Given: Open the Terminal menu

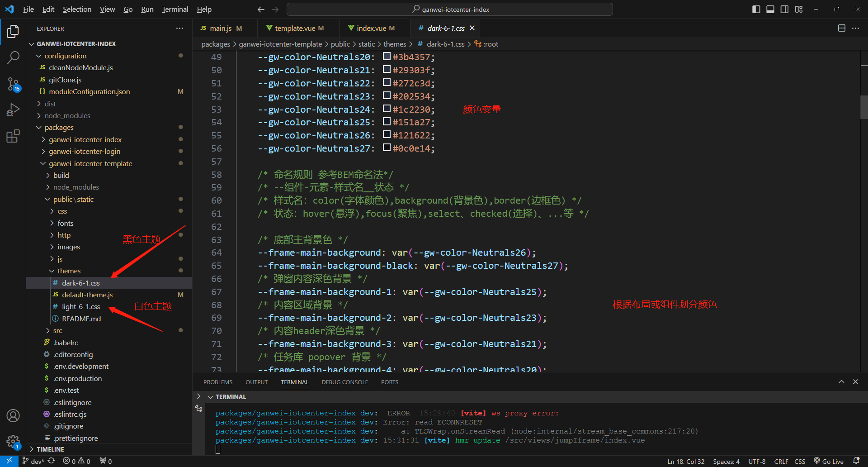Looking at the screenshot, I should [175, 10].
